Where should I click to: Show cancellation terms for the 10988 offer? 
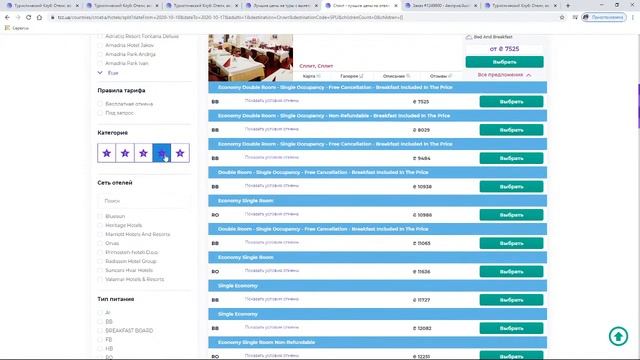pyautogui.click(x=271, y=214)
